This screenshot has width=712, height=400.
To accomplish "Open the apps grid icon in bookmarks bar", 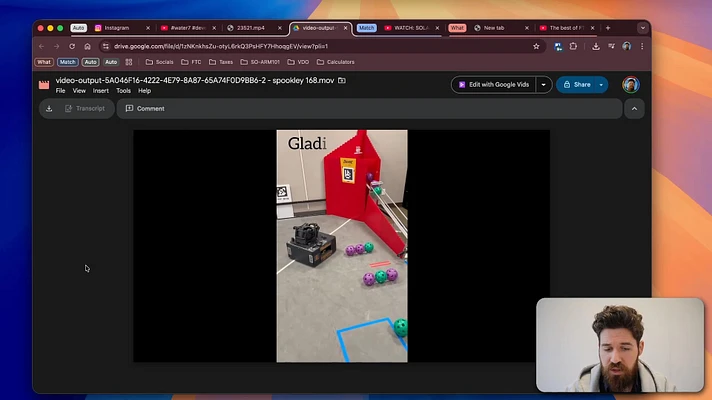I will [129, 62].
